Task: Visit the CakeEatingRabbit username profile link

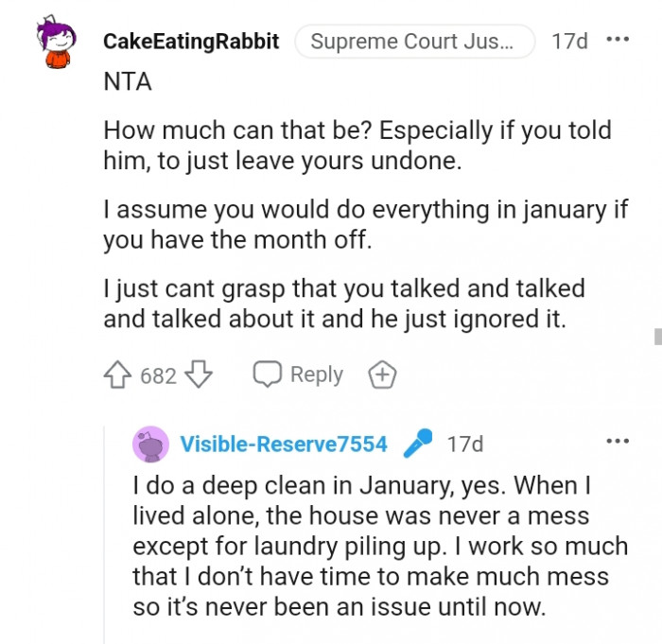Action: 190,42
